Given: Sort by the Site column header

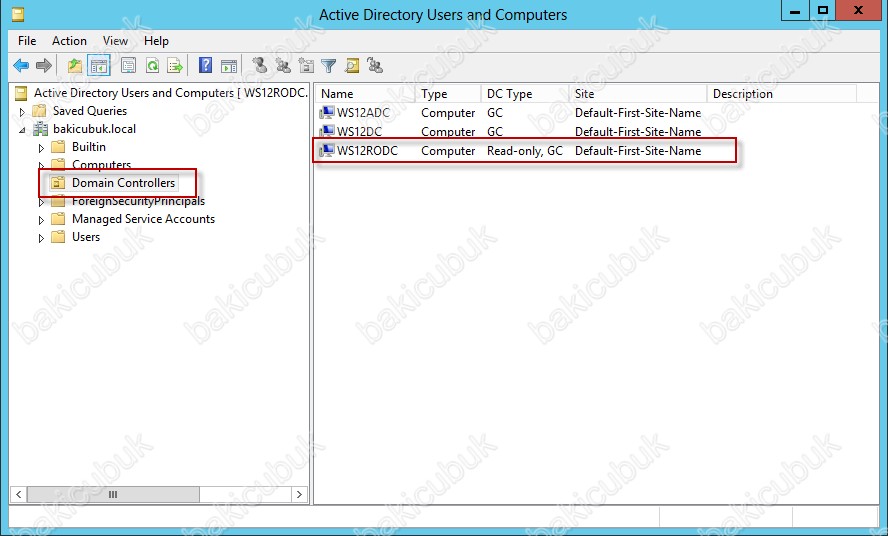Looking at the screenshot, I should click(638, 93).
